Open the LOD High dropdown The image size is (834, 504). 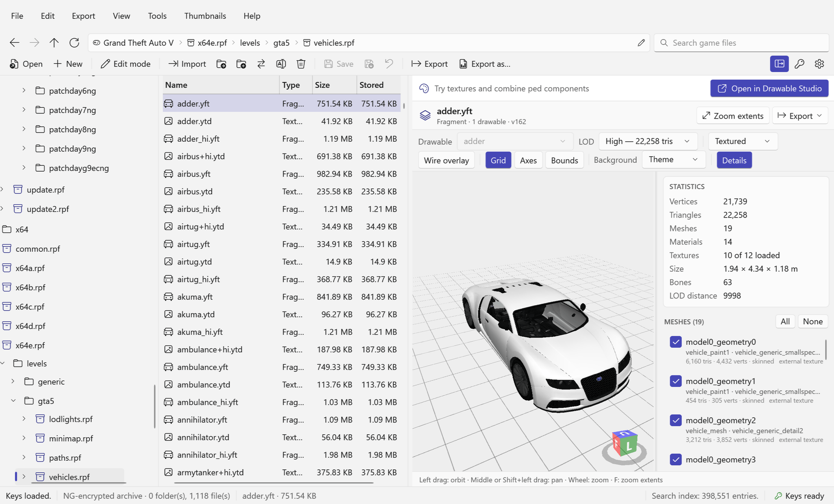point(648,141)
